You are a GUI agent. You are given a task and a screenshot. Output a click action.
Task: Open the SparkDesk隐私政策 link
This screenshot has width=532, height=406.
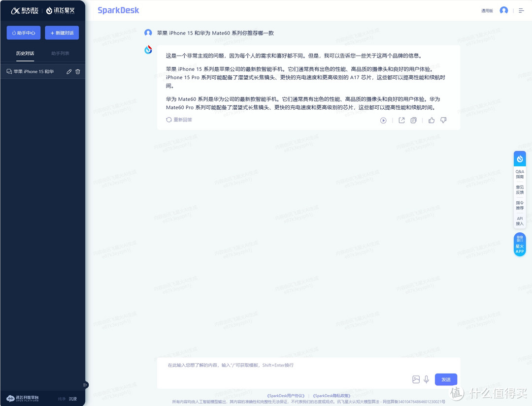[x=332, y=396]
